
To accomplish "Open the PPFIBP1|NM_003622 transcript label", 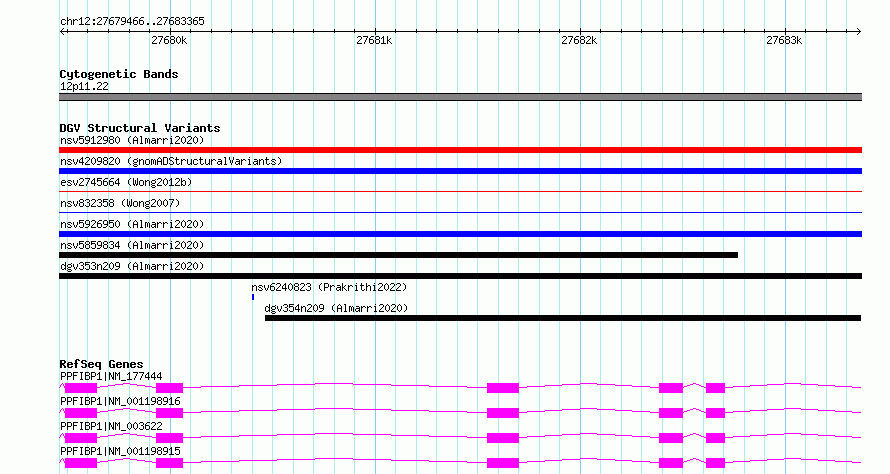I will (111, 426).
